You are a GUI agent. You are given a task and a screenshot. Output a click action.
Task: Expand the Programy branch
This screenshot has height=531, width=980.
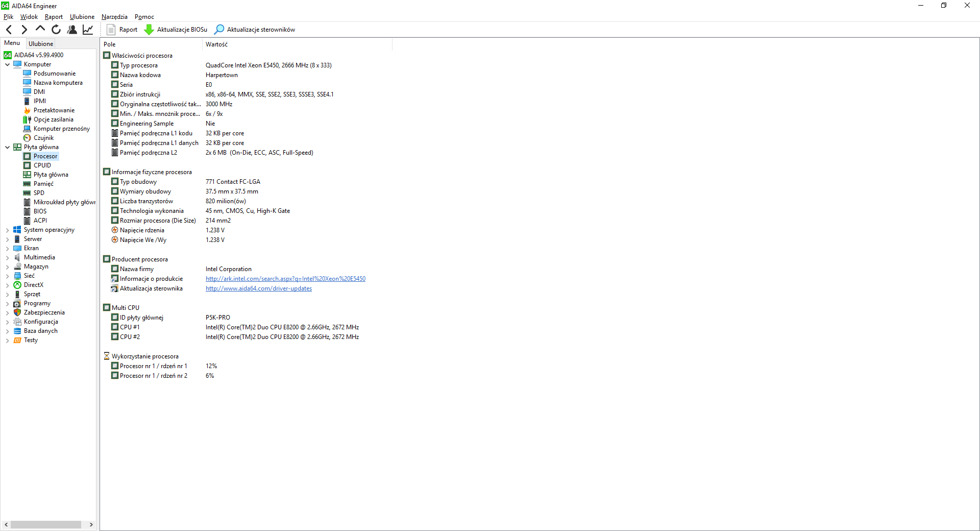click(7, 303)
